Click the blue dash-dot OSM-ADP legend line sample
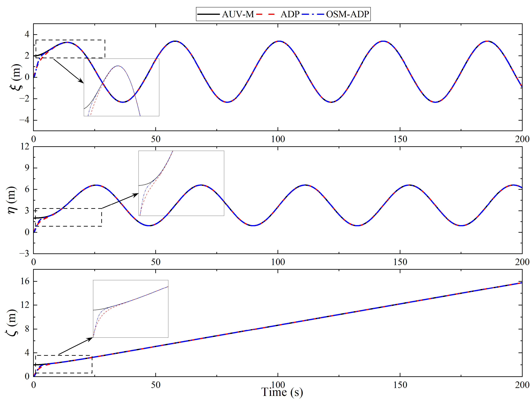 click(313, 14)
